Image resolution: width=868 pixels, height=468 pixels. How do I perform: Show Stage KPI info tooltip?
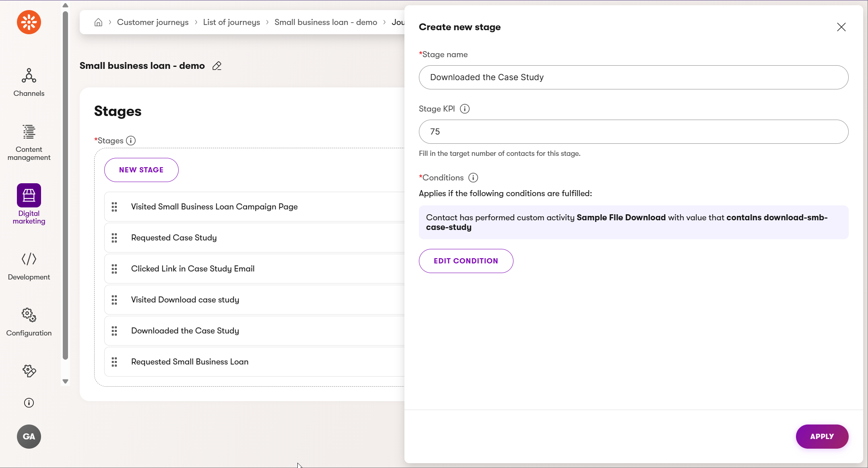click(464, 109)
